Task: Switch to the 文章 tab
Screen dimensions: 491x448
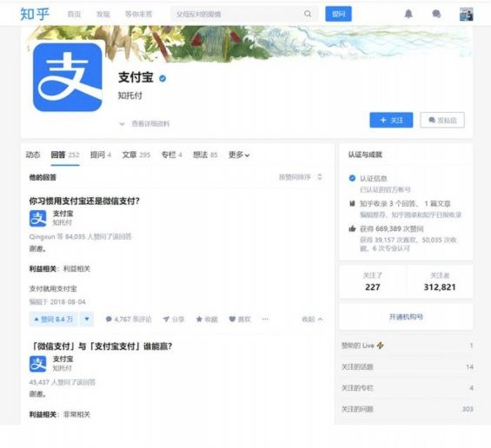Action: pos(136,155)
